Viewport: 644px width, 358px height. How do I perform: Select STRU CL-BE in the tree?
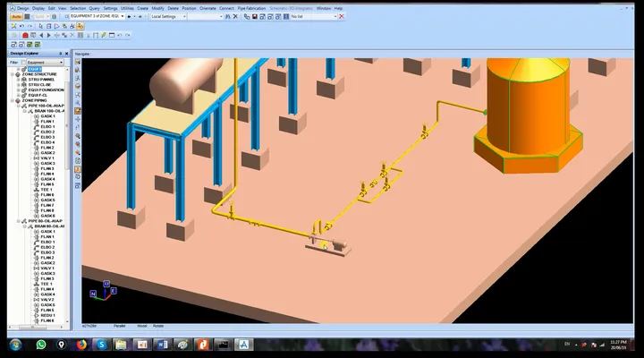[x=40, y=85]
